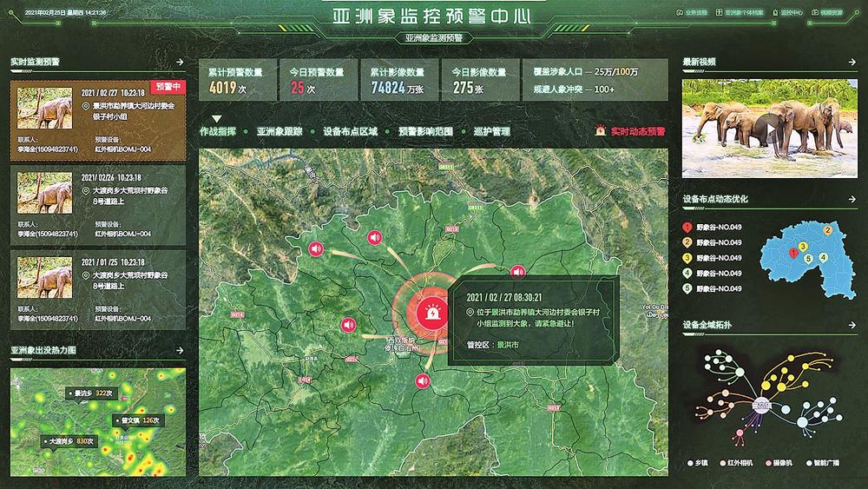Select the orange number 2 pin on blue map
868x489 pixels.
(x=827, y=230)
